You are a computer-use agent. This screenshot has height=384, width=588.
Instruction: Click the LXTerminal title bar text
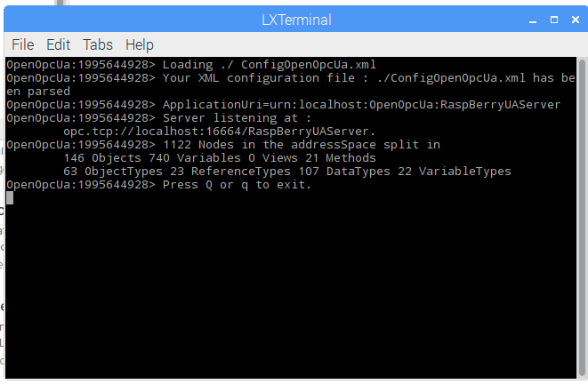point(296,20)
